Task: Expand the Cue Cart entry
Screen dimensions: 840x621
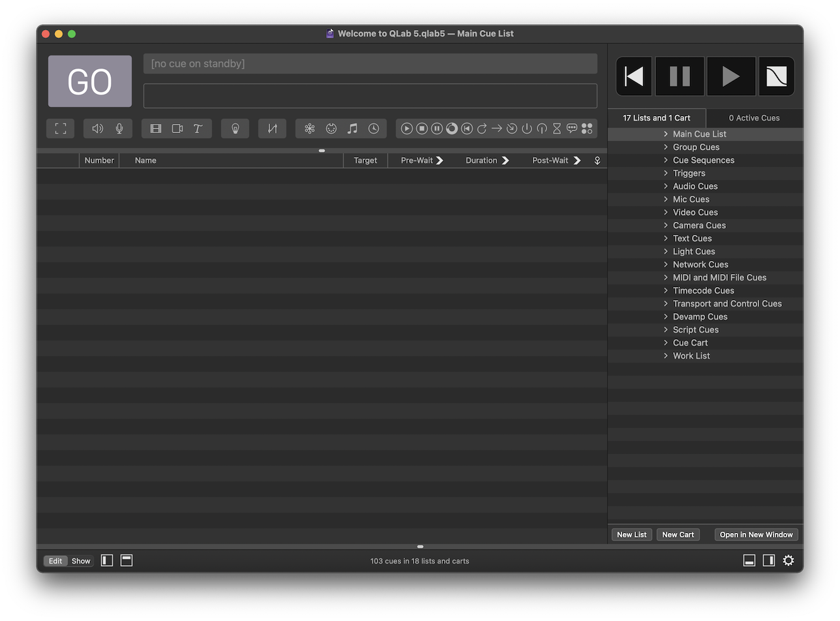Action: pos(665,342)
